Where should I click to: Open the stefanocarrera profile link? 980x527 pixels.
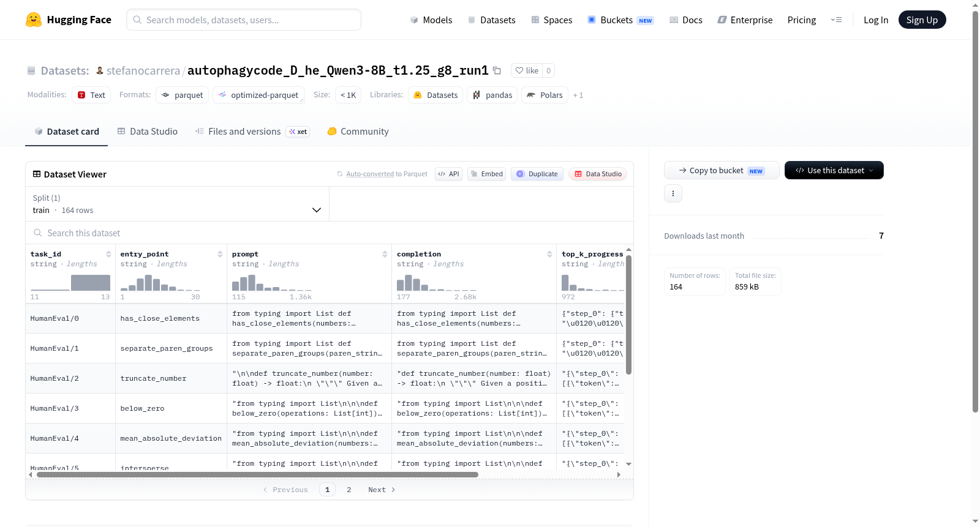tap(143, 70)
